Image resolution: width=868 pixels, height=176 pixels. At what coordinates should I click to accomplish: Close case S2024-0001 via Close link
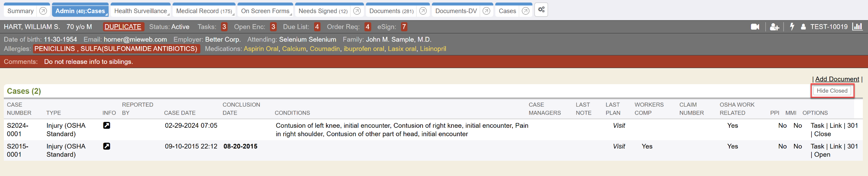[822, 134]
